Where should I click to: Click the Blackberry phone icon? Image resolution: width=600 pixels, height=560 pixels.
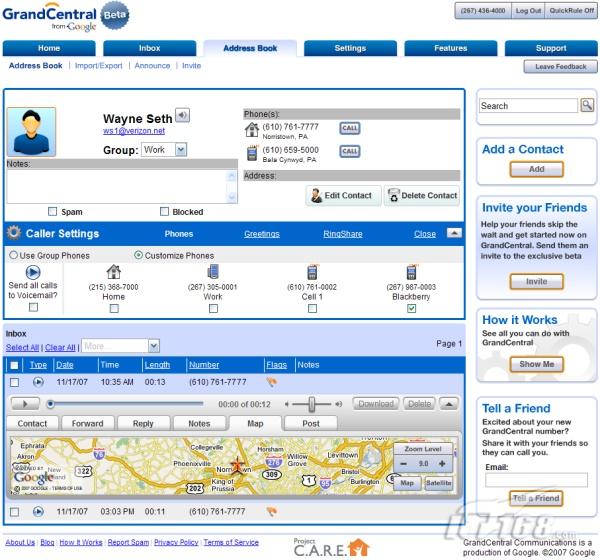[x=411, y=272]
